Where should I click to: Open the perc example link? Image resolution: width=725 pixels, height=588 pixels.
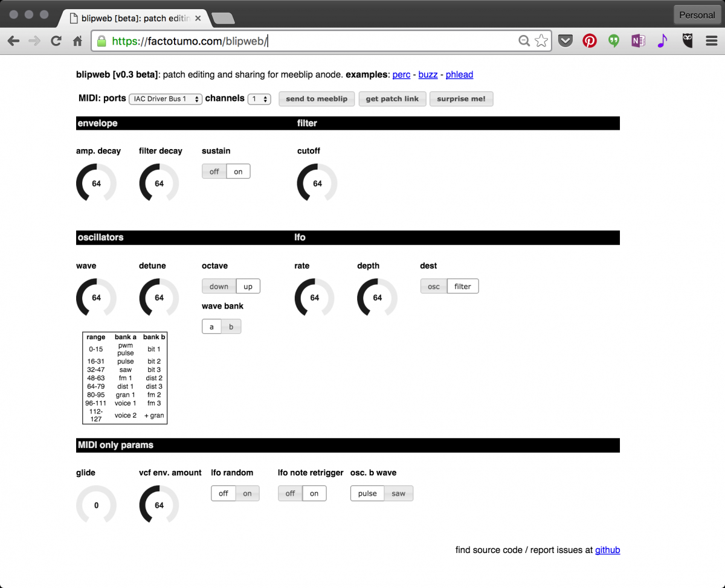click(x=401, y=75)
